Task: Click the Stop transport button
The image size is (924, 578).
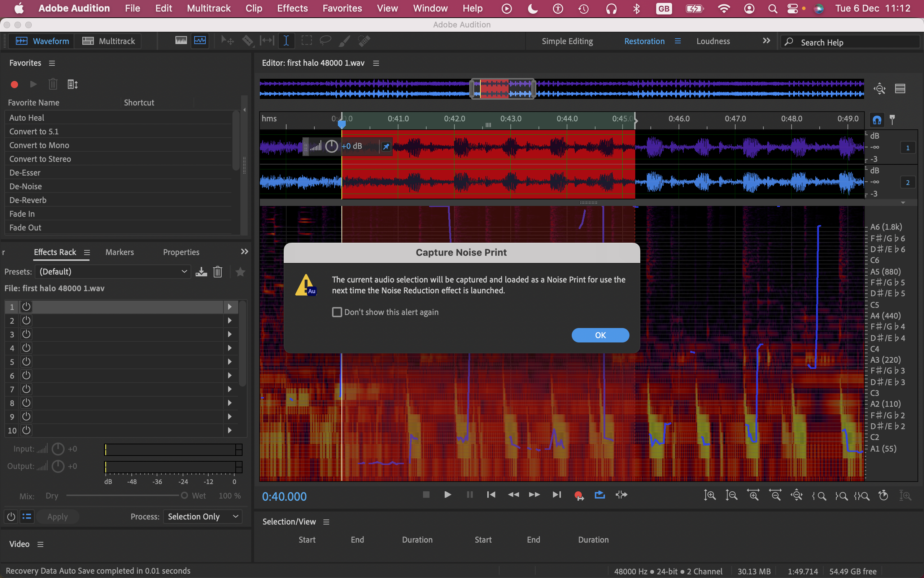Action: point(426,495)
